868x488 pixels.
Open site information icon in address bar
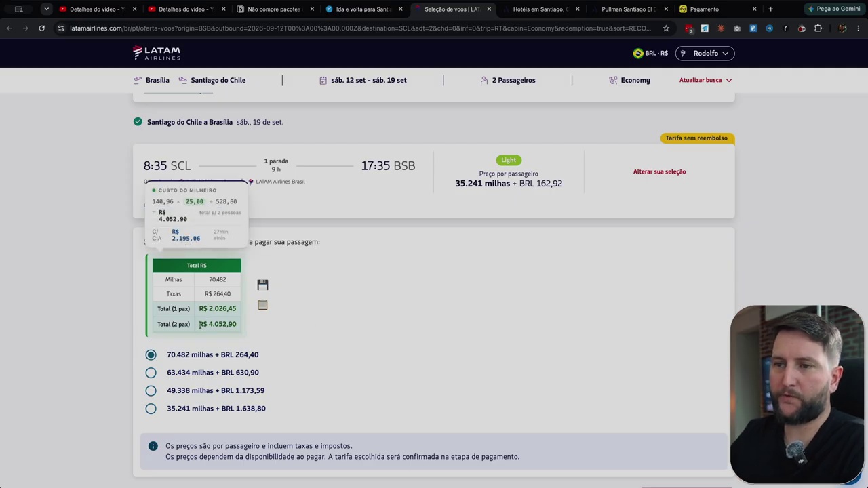tap(61, 28)
